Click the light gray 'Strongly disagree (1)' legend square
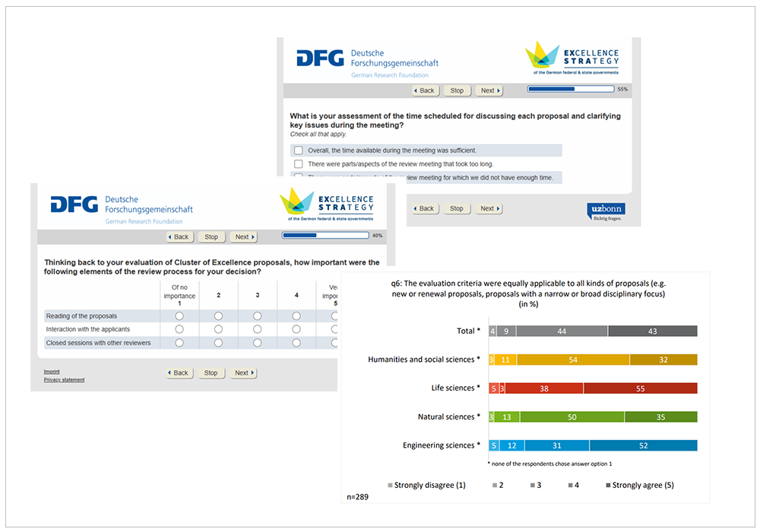 [391, 485]
